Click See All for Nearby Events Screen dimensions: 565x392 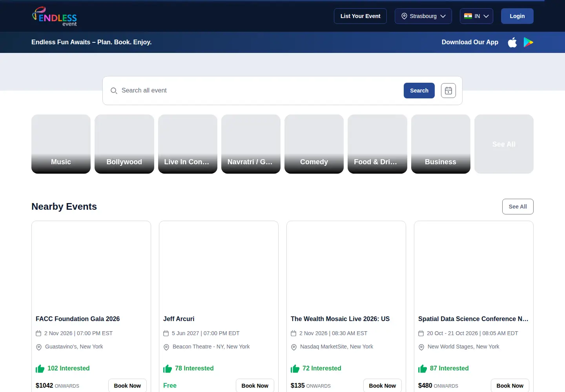(518, 207)
